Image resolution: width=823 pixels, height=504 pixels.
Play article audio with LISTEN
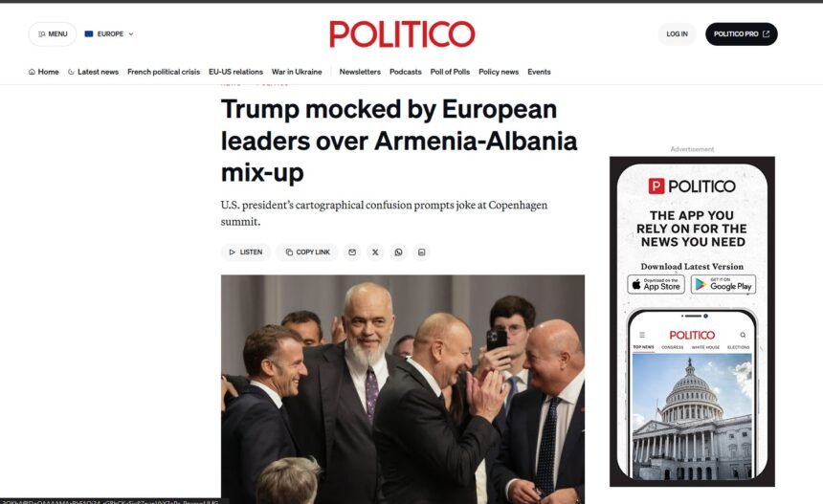coord(246,252)
